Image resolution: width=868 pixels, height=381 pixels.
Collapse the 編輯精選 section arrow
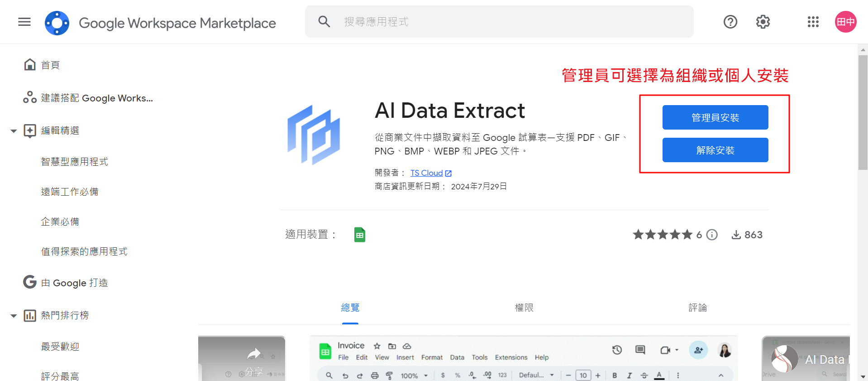point(14,131)
